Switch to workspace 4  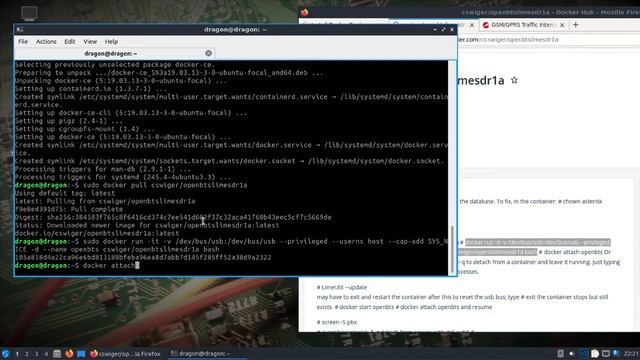46,354
